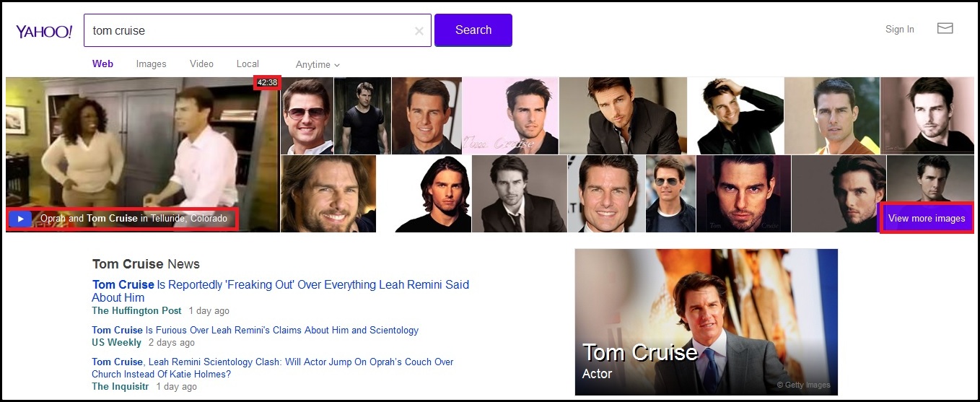The height and width of the screenshot is (402, 980).
Task: Open the thumbnail with the pink background
Action: tap(510, 115)
